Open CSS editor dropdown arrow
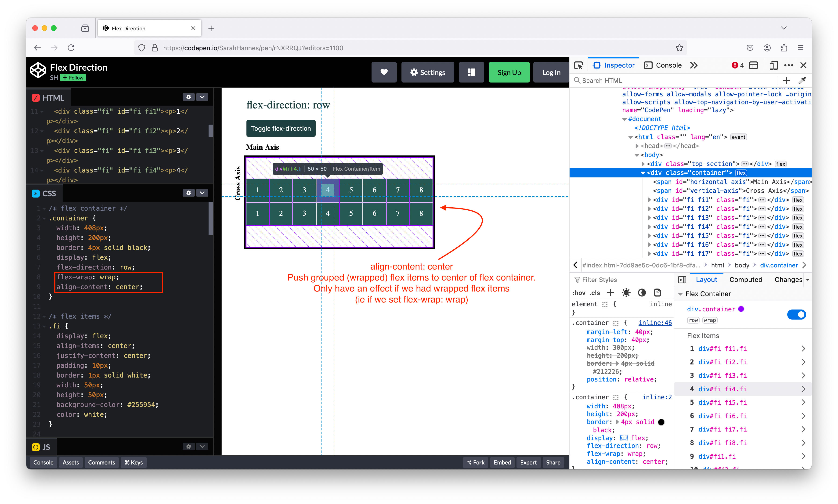 (202, 193)
